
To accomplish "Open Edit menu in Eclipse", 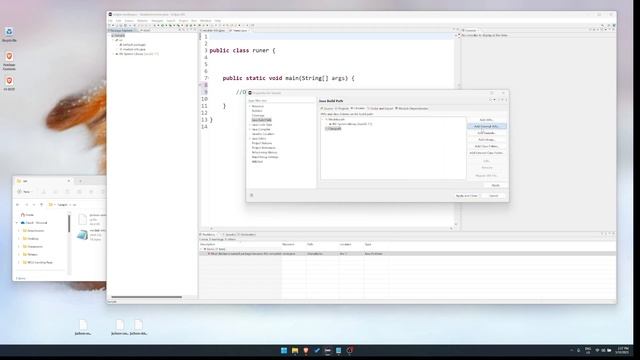I will tap(119, 20).
